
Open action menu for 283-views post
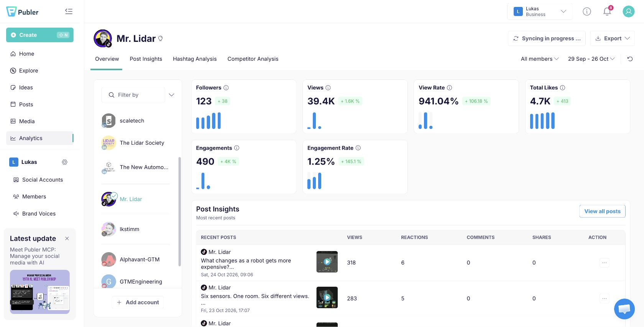click(x=605, y=298)
